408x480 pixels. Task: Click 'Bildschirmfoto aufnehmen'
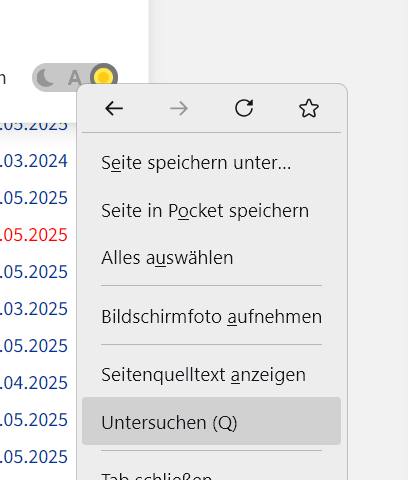coord(211,317)
